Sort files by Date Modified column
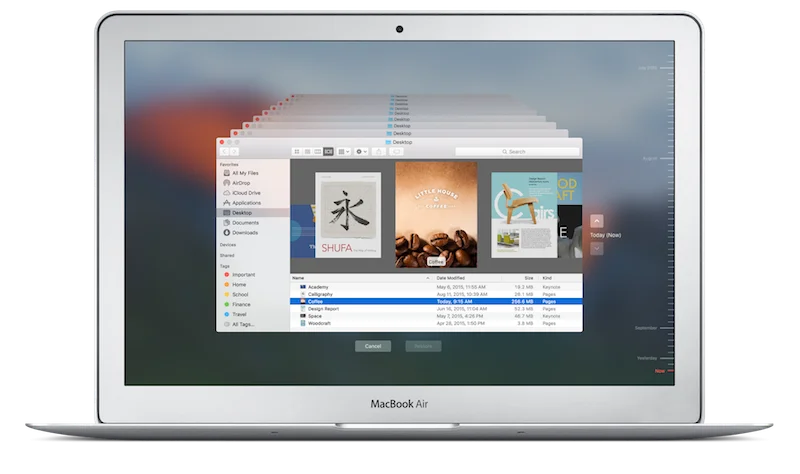 click(467, 278)
